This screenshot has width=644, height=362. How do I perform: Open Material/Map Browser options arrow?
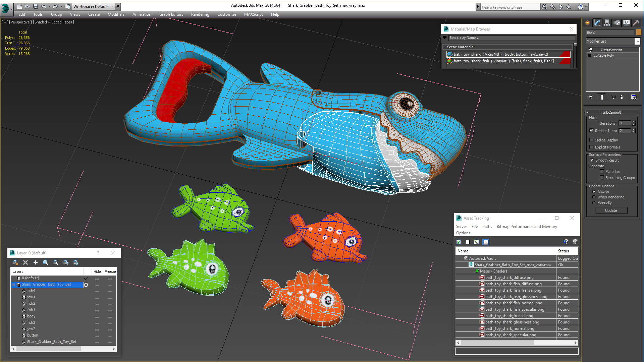tap(445, 38)
